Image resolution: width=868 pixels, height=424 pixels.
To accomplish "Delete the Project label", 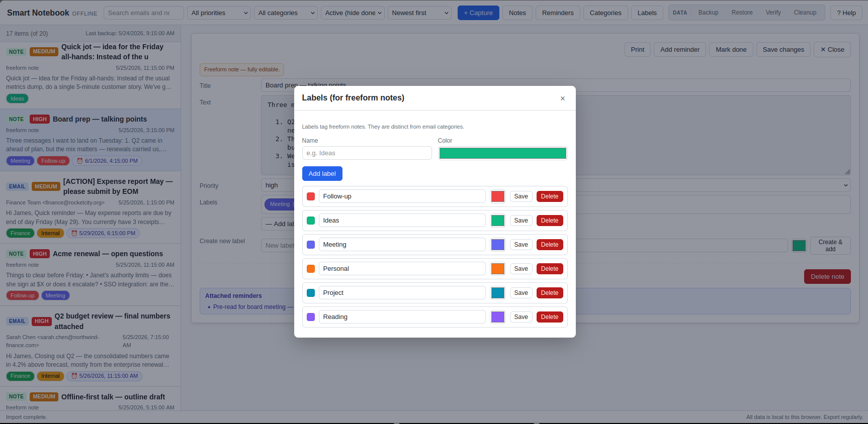I will tap(549, 293).
